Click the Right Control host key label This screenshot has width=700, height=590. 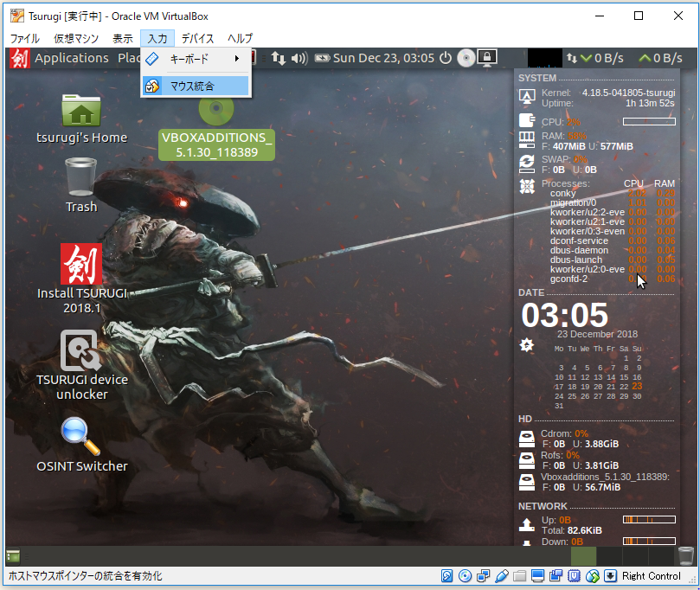[652, 576]
